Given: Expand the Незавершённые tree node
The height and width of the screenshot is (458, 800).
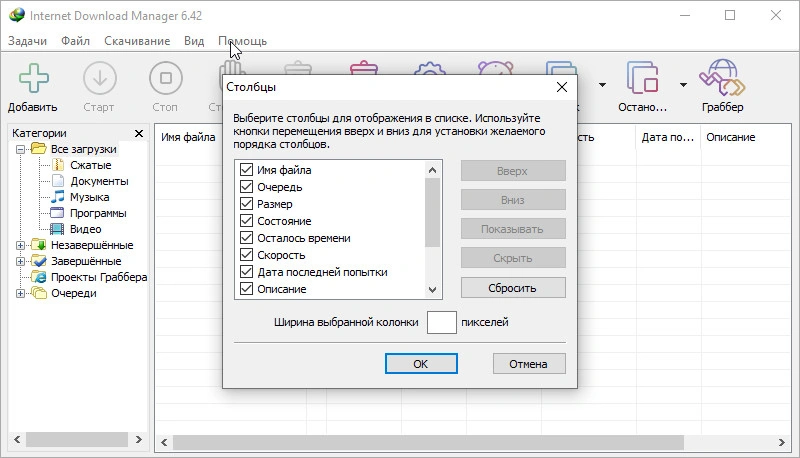Looking at the screenshot, I should tap(21, 245).
